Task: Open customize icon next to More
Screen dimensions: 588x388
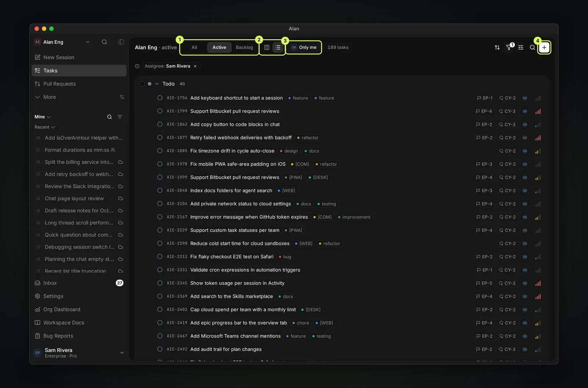Action: [122, 97]
